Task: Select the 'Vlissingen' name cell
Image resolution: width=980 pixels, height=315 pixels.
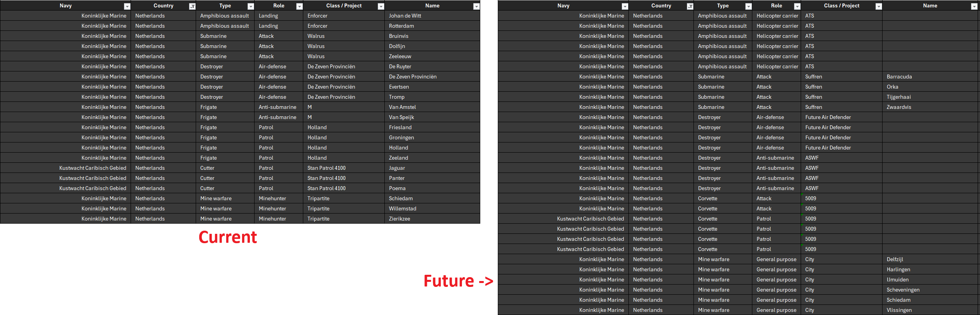Action: pyautogui.click(x=930, y=310)
